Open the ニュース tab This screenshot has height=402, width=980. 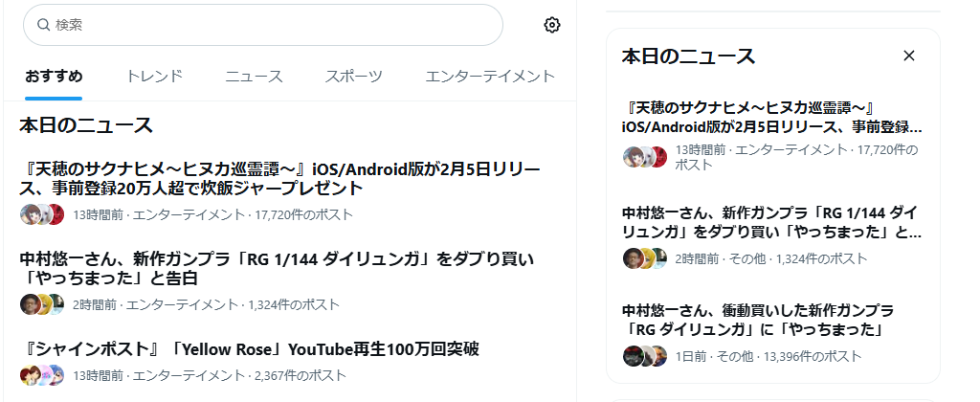254,77
